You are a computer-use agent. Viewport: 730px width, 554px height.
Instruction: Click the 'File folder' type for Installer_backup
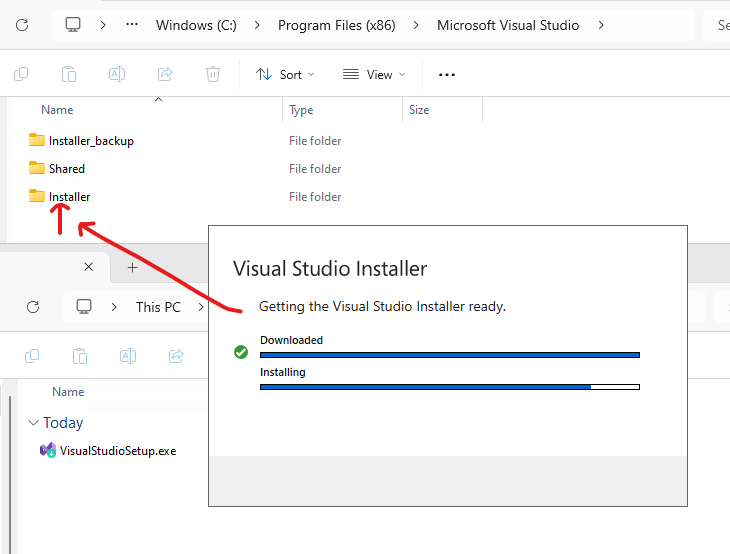[x=315, y=141]
